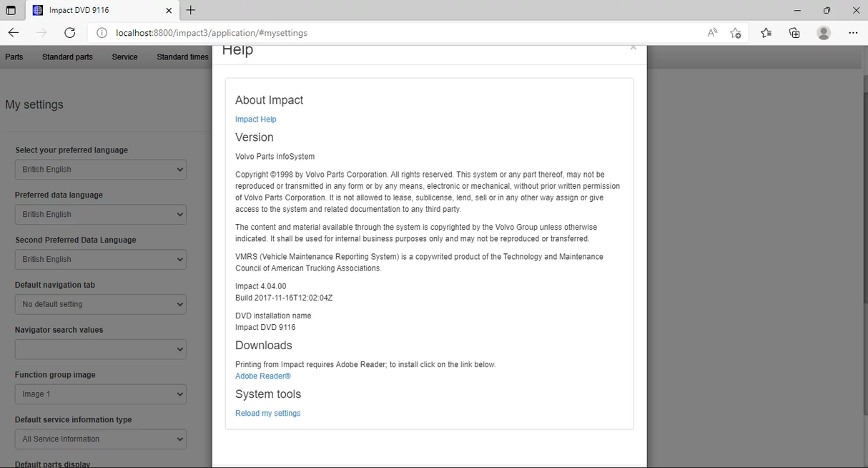868x468 pixels.
Task: Open the Service menu item
Action: 124,57
